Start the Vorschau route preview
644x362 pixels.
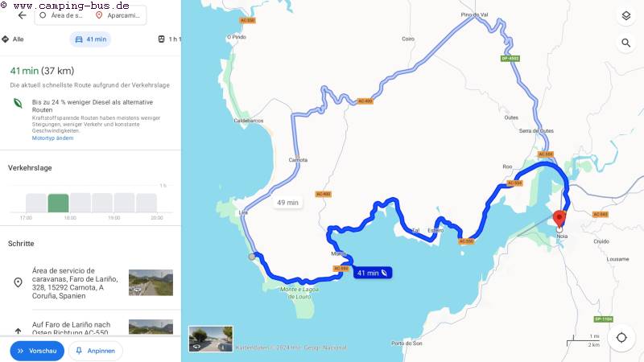(37, 351)
